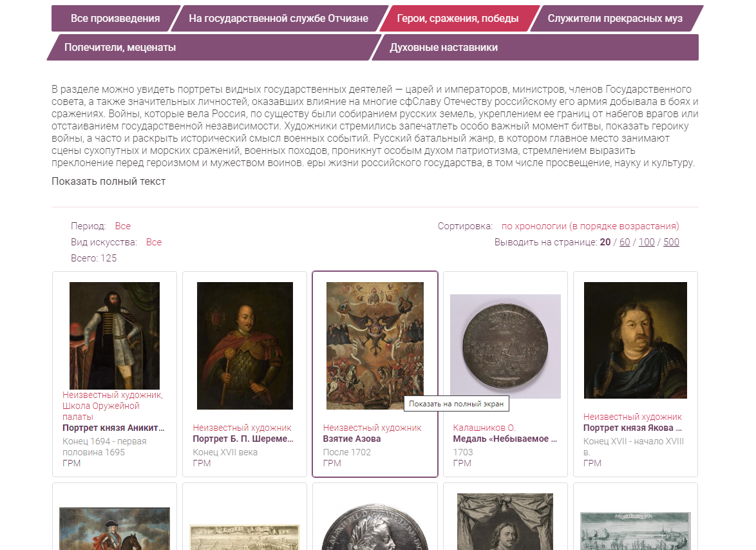Show 60 items per page

(x=625, y=242)
